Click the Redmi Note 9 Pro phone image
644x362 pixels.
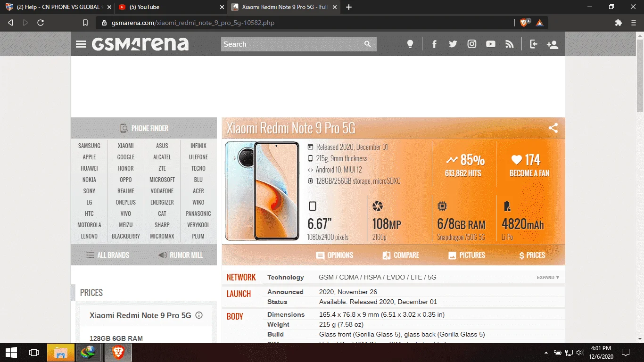point(262,190)
